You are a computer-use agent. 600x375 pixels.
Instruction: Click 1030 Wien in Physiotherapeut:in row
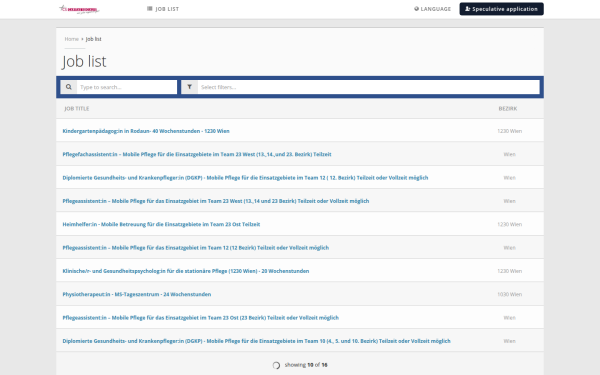coord(509,294)
